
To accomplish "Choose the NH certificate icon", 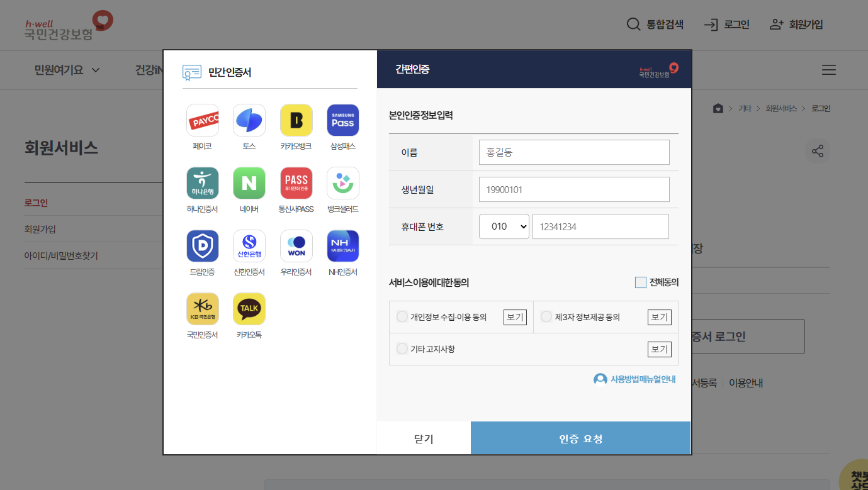I will click(x=343, y=246).
